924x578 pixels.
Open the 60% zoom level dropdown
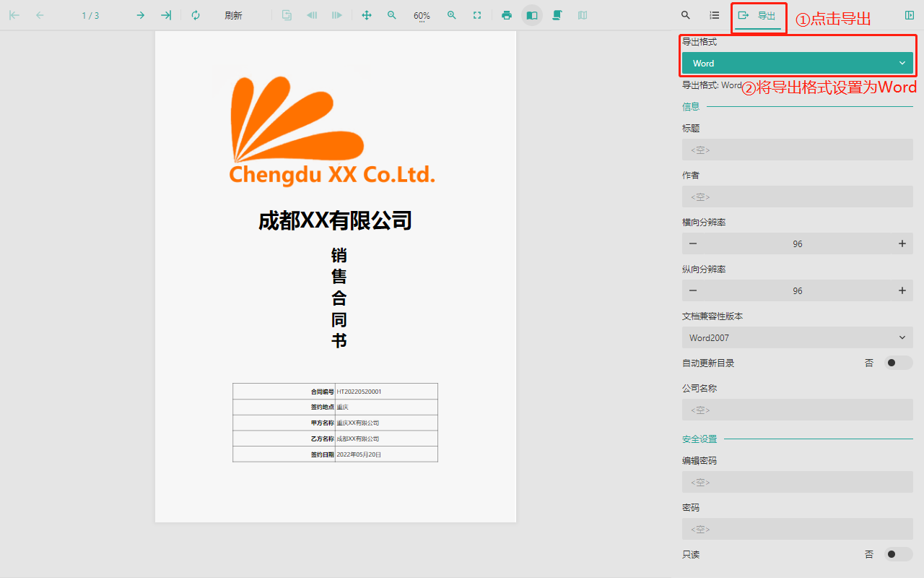[422, 16]
